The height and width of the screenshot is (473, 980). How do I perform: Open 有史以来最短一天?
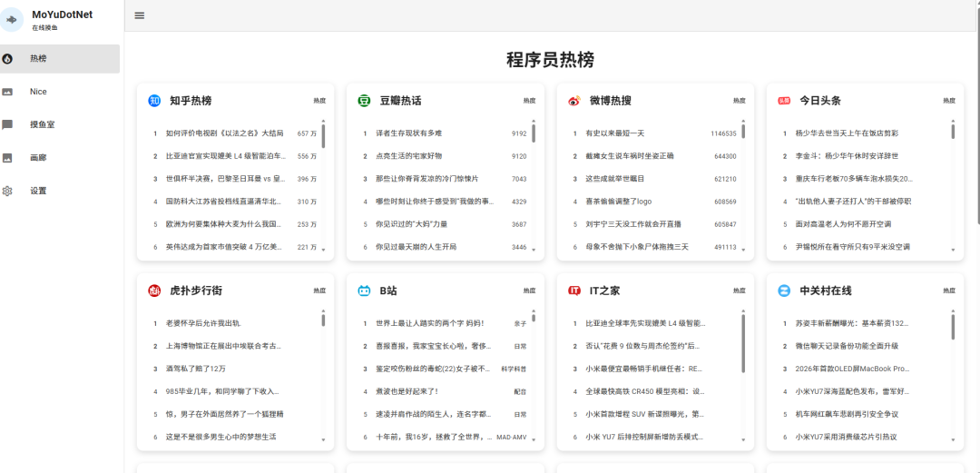pyautogui.click(x=614, y=133)
